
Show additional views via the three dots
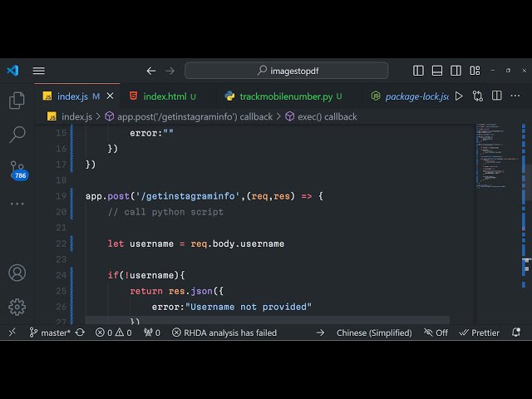tap(17, 204)
